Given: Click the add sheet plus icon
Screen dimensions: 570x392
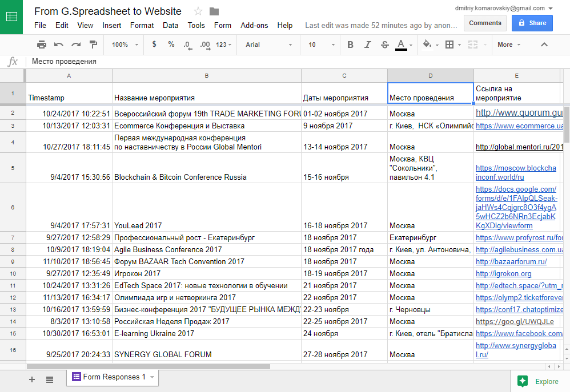Looking at the screenshot, I should (32, 379).
